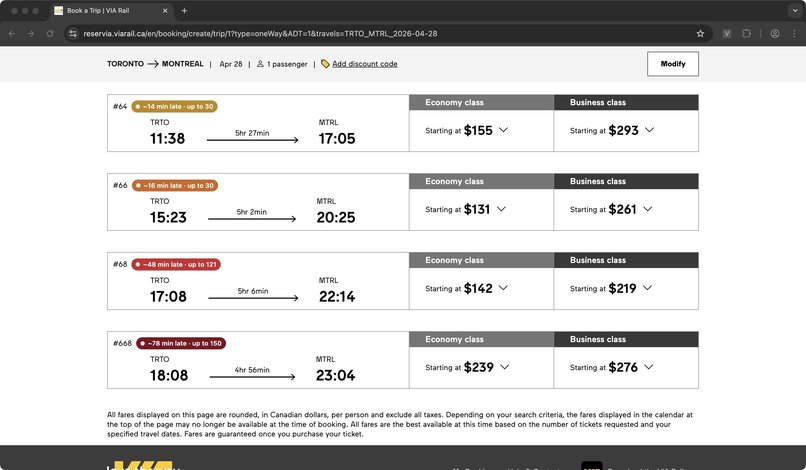
Task: Click Economy class header for train #68
Action: 481,260
